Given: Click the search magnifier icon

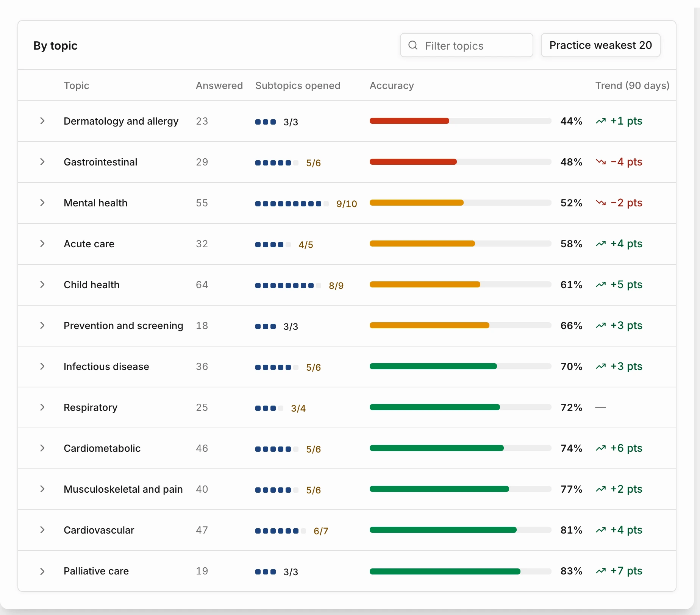Looking at the screenshot, I should coord(413,45).
